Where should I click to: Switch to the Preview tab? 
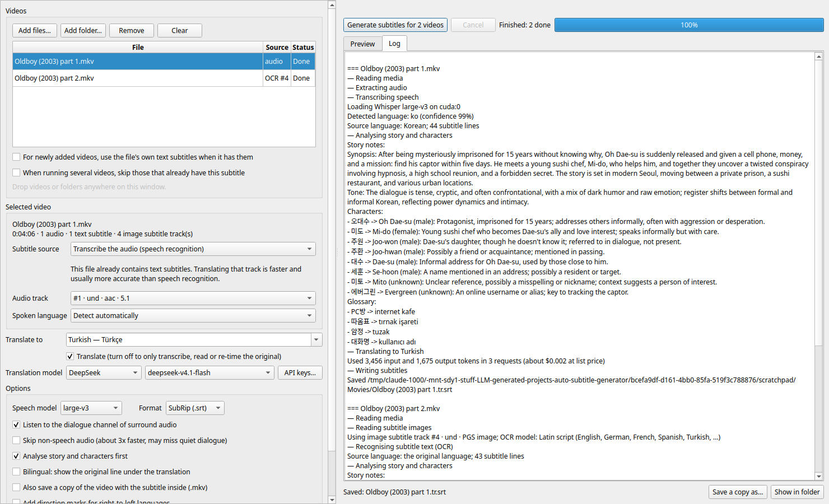(x=362, y=44)
